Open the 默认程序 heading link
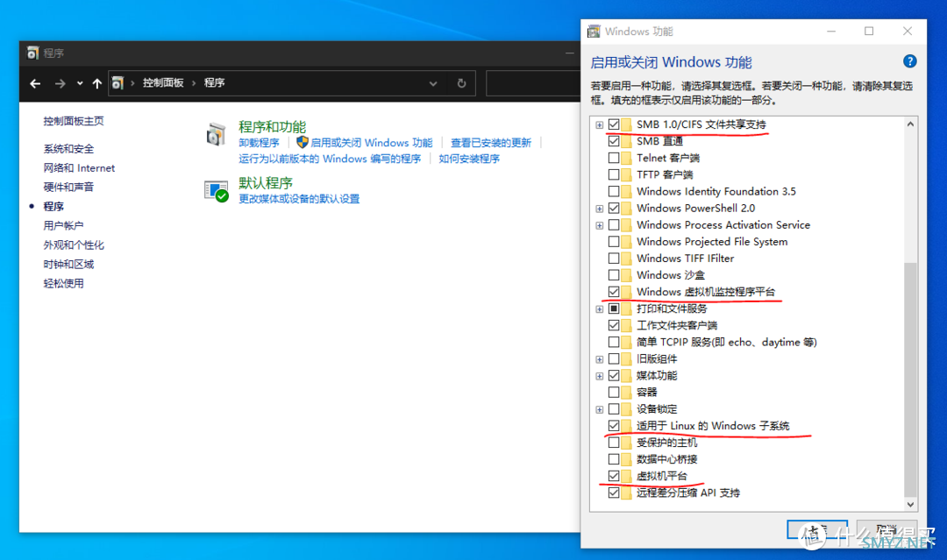947x560 pixels. [266, 183]
